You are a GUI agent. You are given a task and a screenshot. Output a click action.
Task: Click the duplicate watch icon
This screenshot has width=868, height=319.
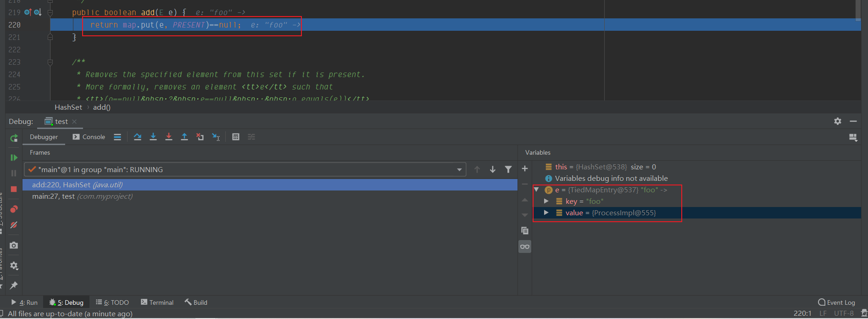[x=525, y=231]
